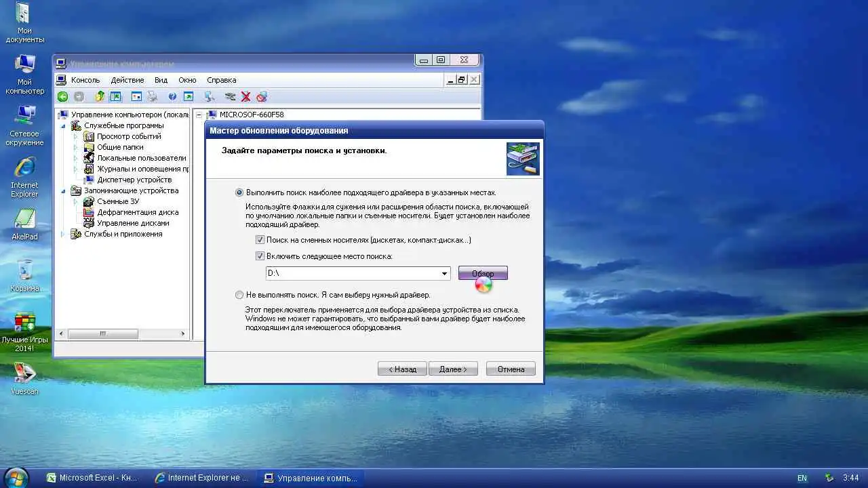Click inside the D:\ path input field
This screenshot has height=488, width=868.
click(x=353, y=274)
